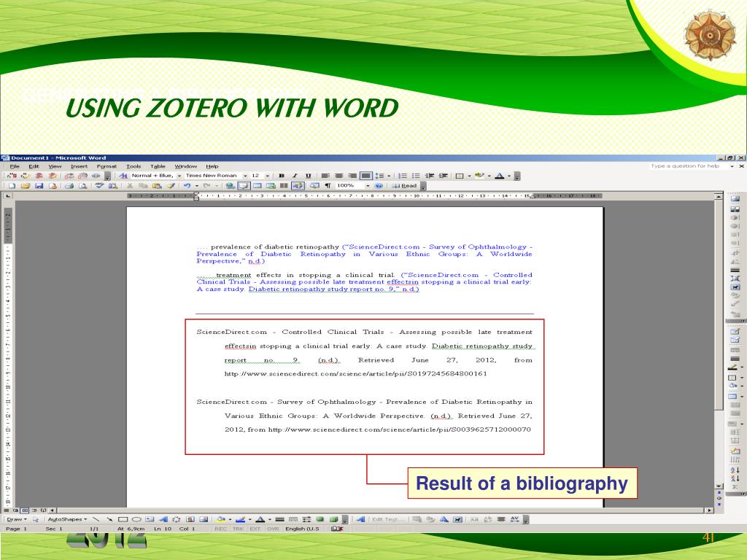747x560 pixels.
Task: Open the AutoShapes dropdown
Action: (x=67, y=519)
